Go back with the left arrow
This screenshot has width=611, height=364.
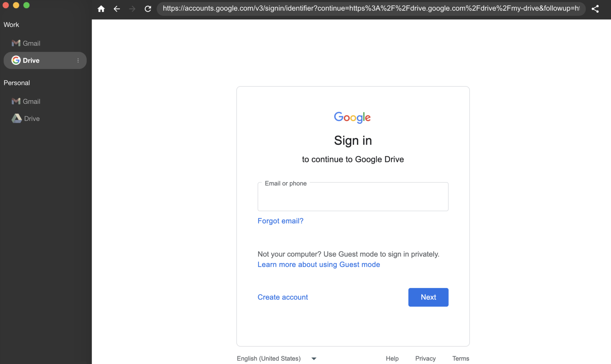(x=117, y=9)
